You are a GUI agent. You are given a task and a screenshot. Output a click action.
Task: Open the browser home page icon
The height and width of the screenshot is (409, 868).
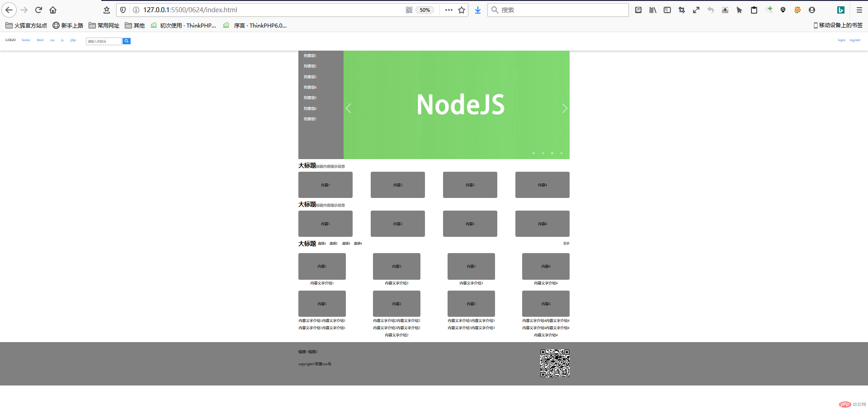53,10
